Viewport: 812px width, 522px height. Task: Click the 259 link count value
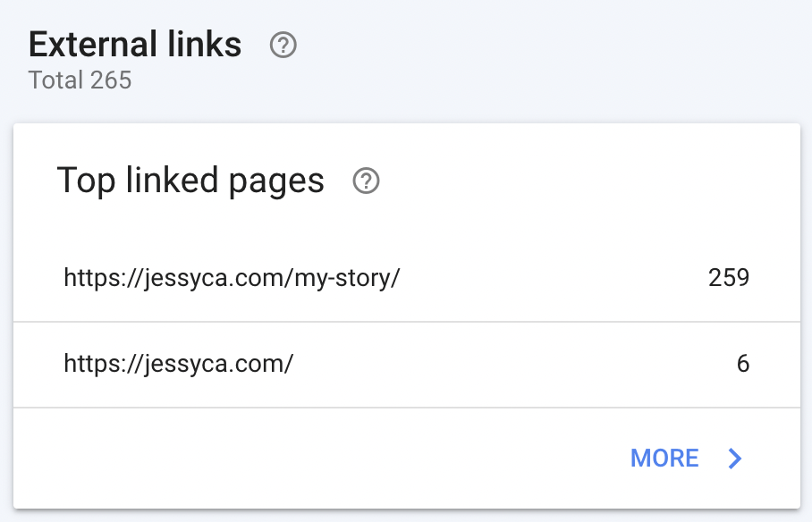click(729, 278)
